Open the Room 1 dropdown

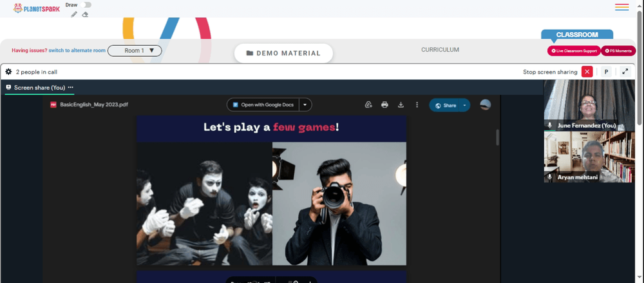135,50
